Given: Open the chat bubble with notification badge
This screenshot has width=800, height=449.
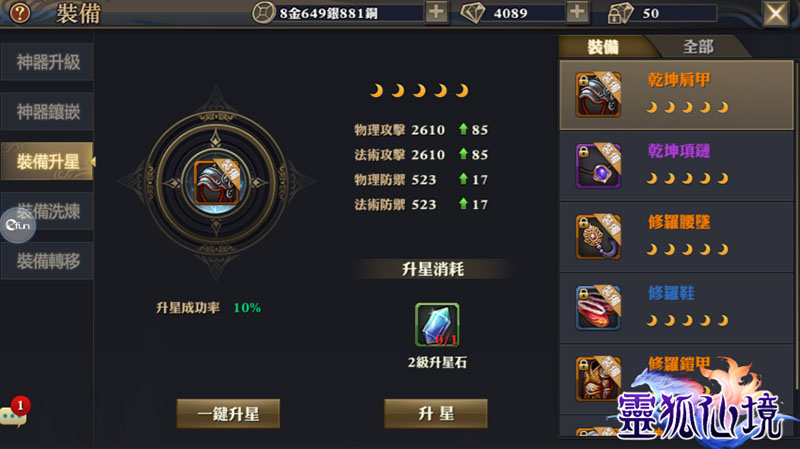Looking at the screenshot, I should pos(14,412).
